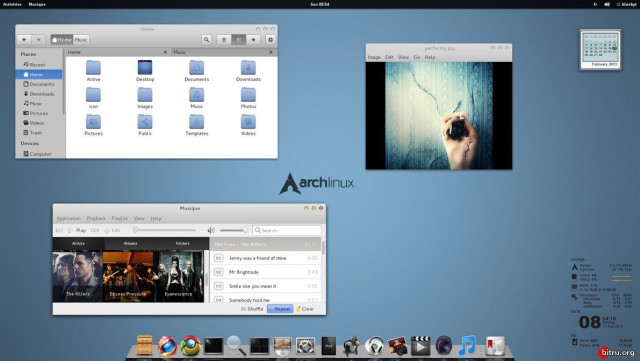
Task: Open the view options down-arrow menu
Action: pos(253,40)
